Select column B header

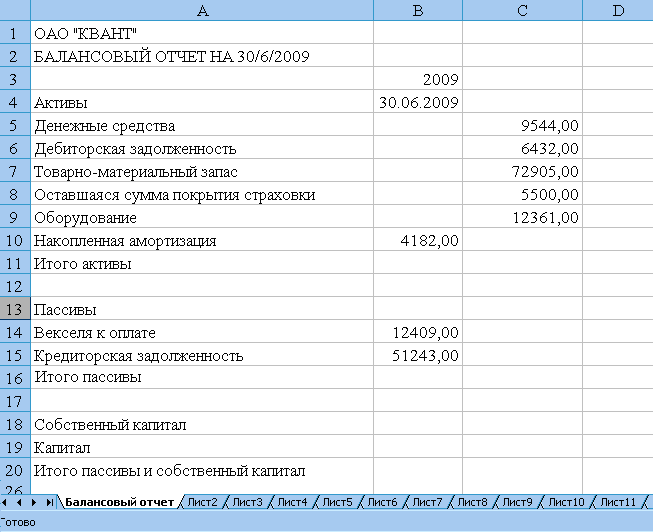(x=418, y=10)
